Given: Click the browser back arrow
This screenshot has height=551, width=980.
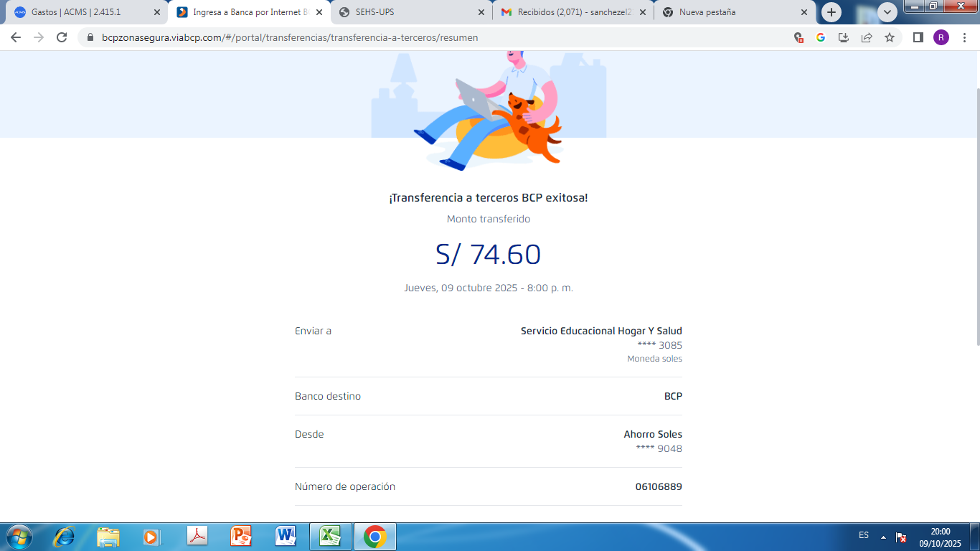Looking at the screenshot, I should (x=16, y=37).
